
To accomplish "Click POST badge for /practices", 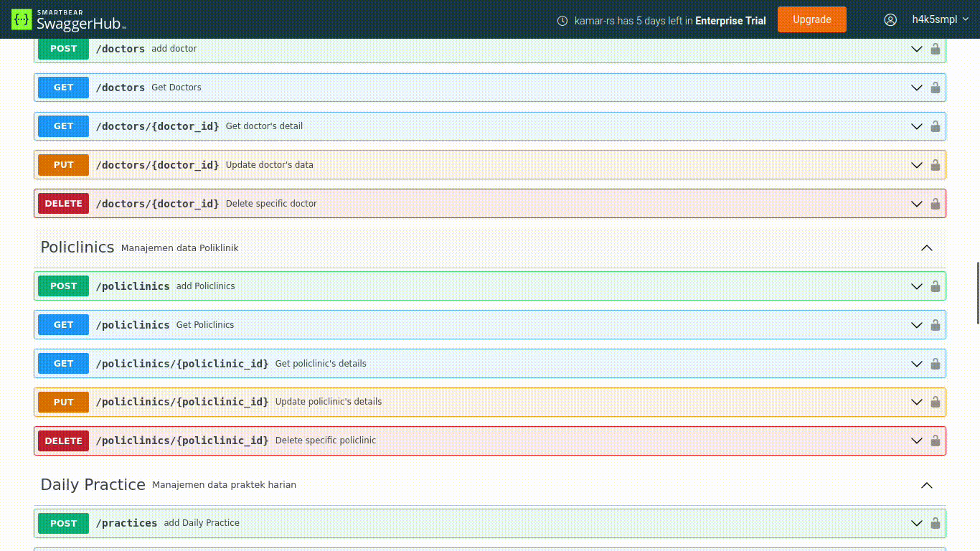I will click(x=63, y=523).
